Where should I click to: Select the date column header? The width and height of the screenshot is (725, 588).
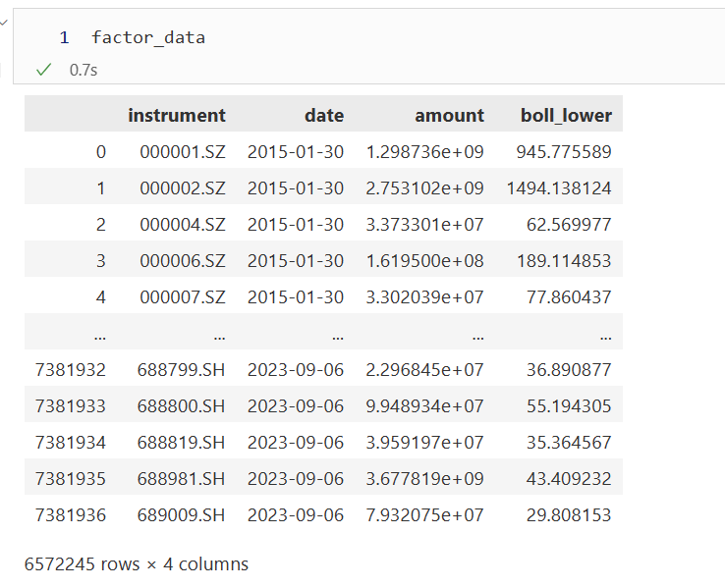click(324, 115)
